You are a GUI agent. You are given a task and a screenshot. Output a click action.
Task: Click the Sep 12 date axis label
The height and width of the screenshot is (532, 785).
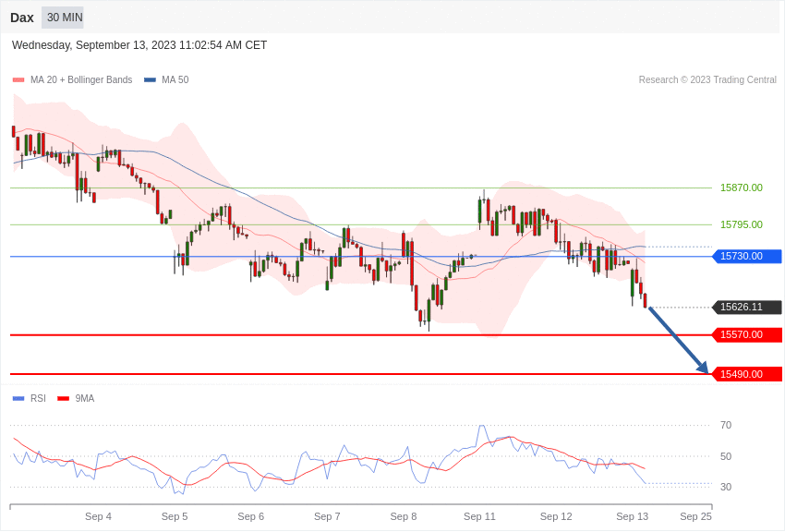(x=556, y=516)
